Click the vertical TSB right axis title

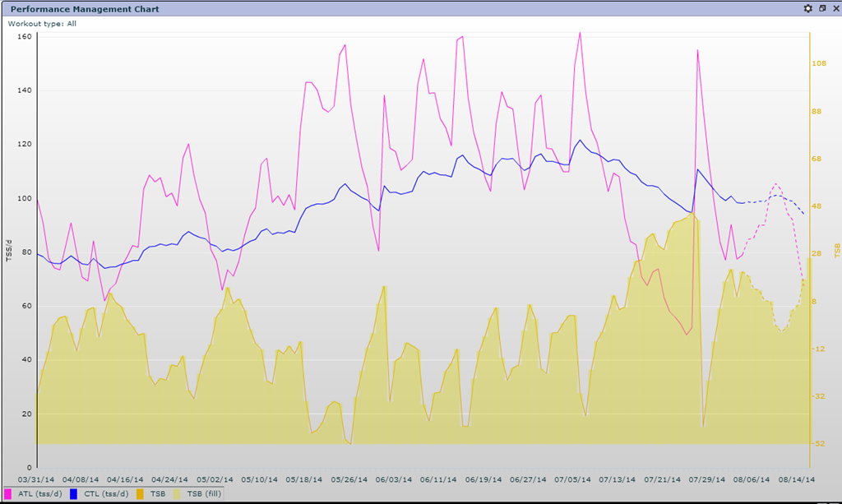pyautogui.click(x=836, y=251)
